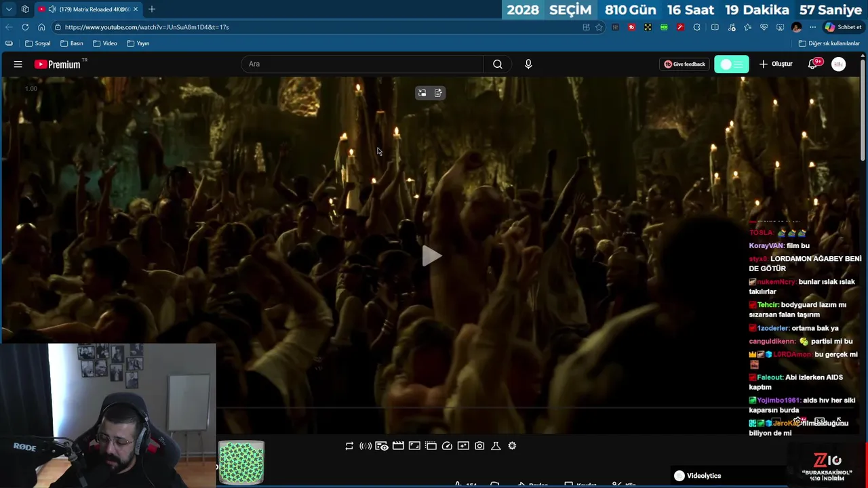
Task: Open the Basın bookmarks folder
Action: pos(72,43)
